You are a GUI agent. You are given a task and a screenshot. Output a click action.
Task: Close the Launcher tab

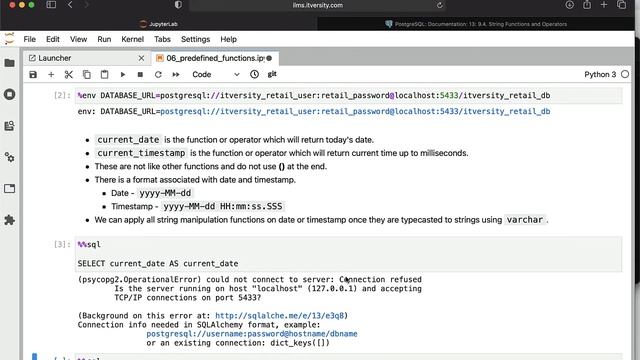tap(141, 58)
